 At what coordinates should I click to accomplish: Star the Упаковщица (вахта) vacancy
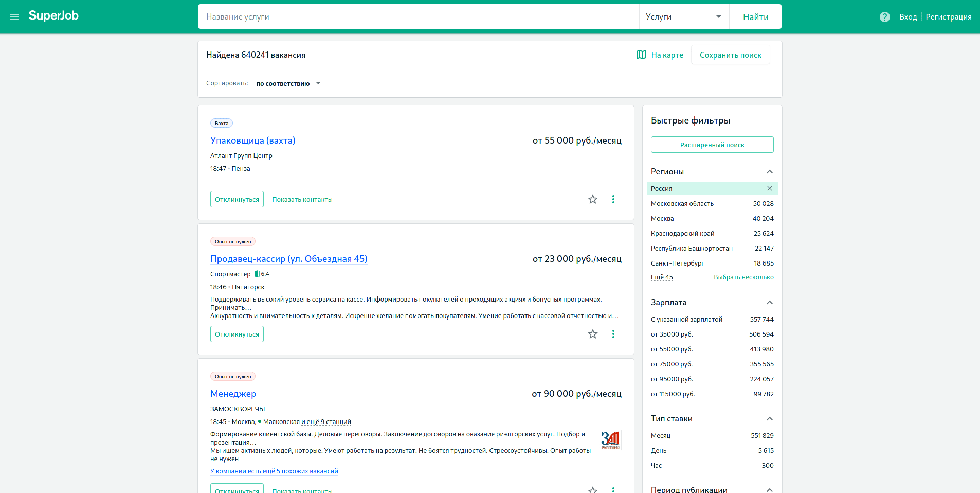593,199
